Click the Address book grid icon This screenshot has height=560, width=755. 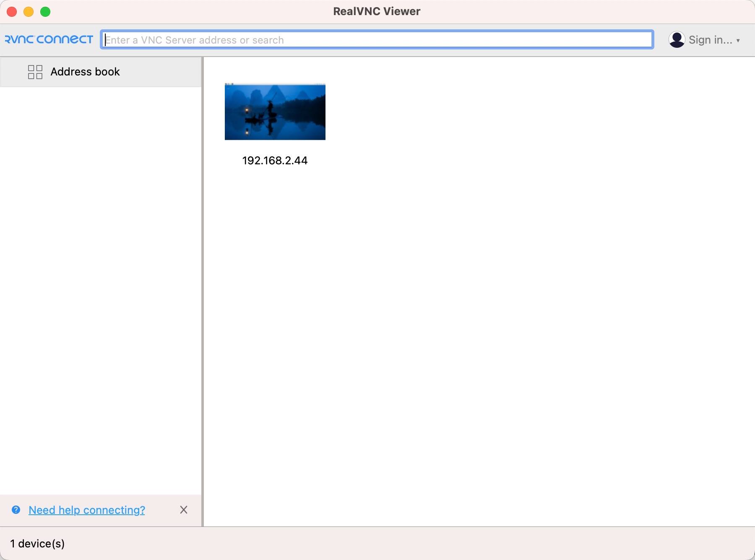[x=35, y=72]
